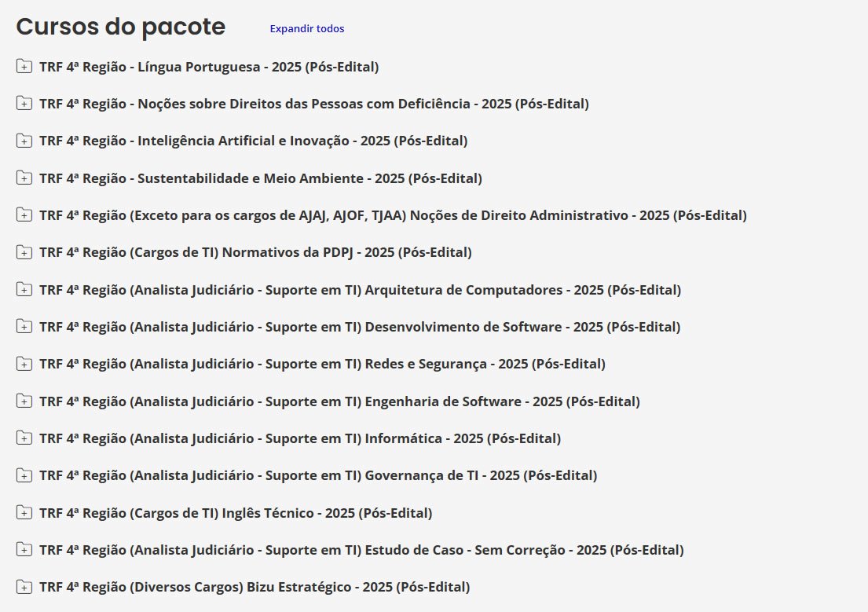Expand folder icon beside Inteligência Artificial e Inovação

24,141
